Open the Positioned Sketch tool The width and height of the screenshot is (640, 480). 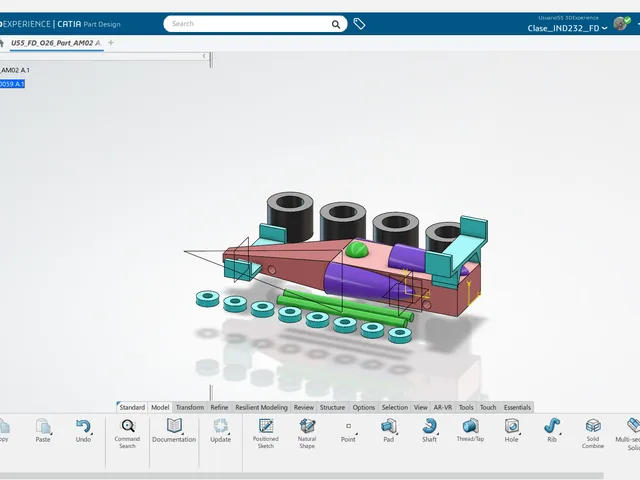(x=266, y=427)
